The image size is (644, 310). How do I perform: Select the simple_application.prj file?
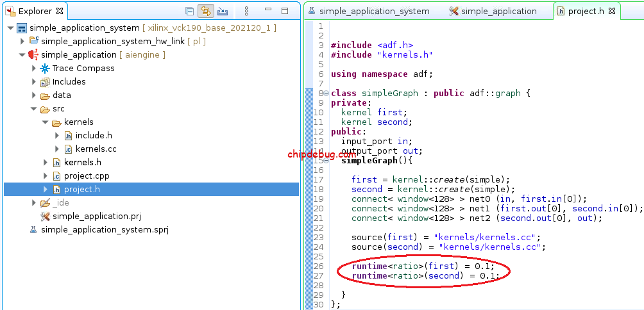click(x=96, y=216)
